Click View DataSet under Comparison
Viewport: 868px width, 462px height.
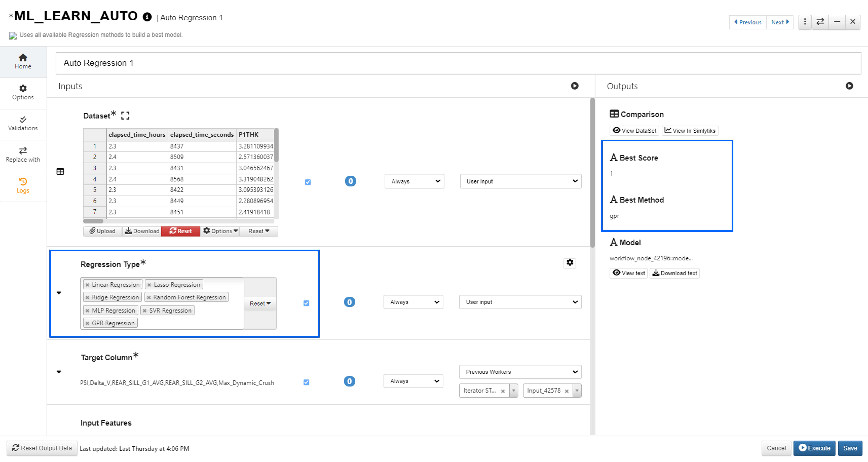pyautogui.click(x=634, y=131)
